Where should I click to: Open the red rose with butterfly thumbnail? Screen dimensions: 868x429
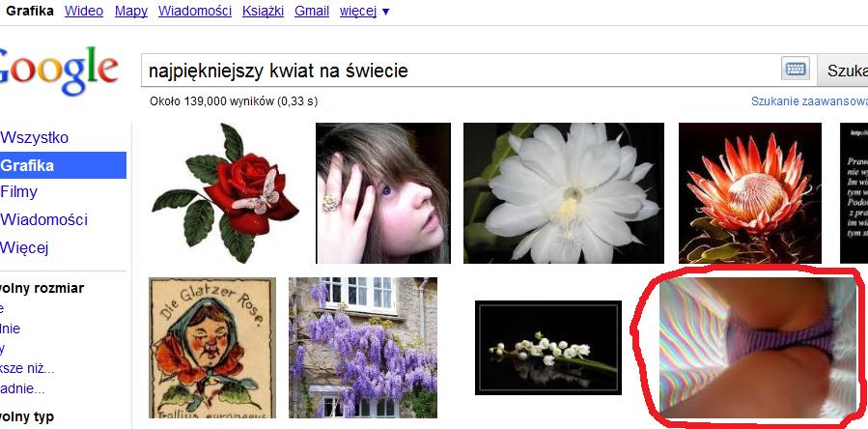pyautogui.click(x=225, y=193)
